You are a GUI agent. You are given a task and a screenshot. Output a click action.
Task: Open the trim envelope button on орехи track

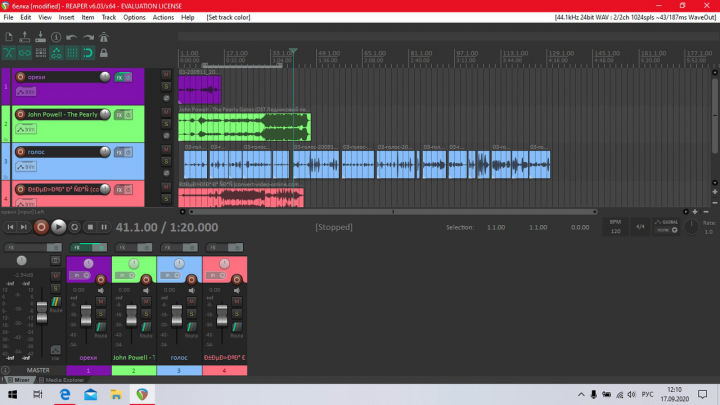pyautogui.click(x=26, y=92)
